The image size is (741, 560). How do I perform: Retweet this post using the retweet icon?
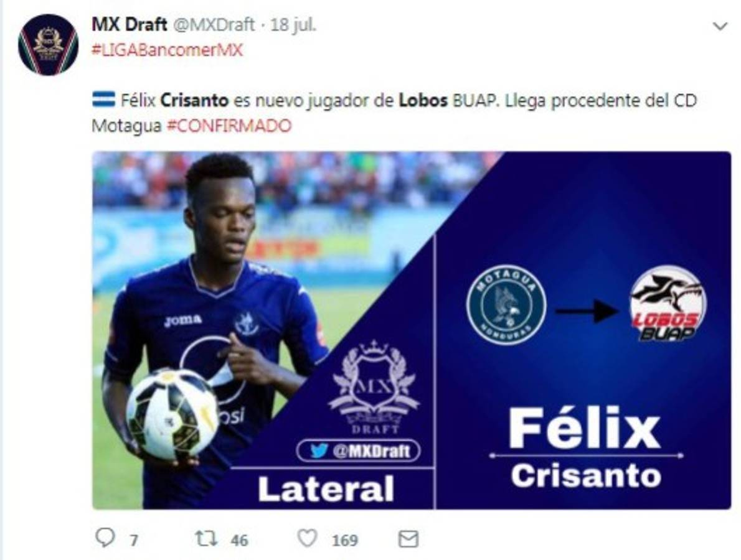[x=207, y=538]
